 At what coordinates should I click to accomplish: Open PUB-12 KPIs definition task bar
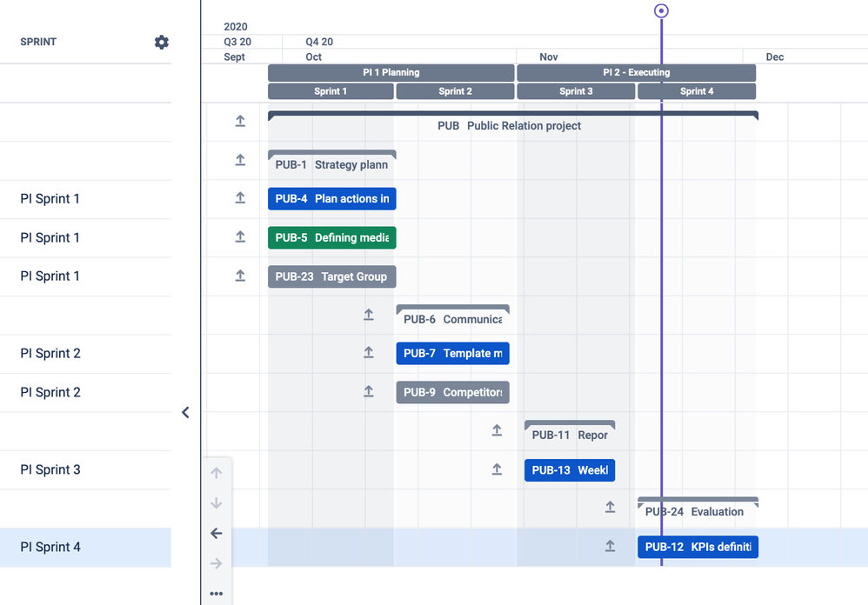[698, 547]
